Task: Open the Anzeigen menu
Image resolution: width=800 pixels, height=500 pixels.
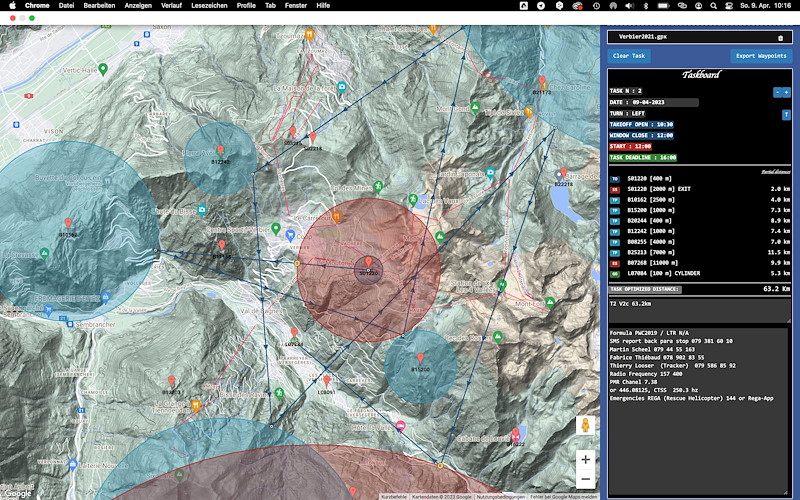Action: point(138,6)
